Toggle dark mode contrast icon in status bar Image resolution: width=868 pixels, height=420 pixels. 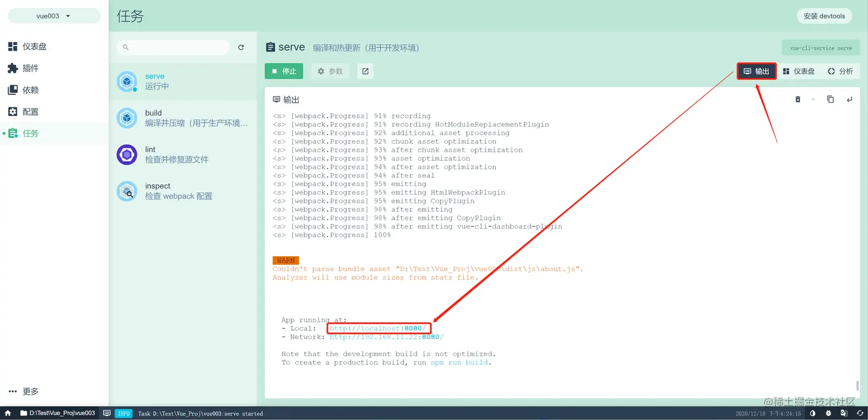pyautogui.click(x=812, y=413)
